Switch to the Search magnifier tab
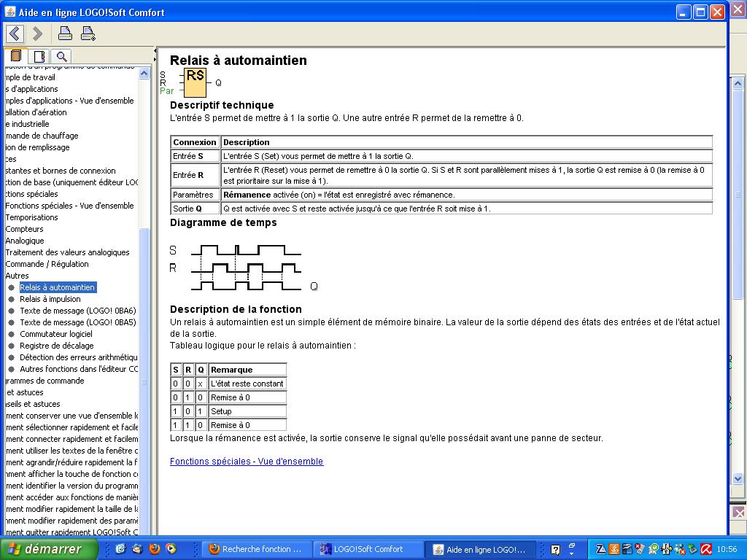Screen dimensions: 747x560 61,57
